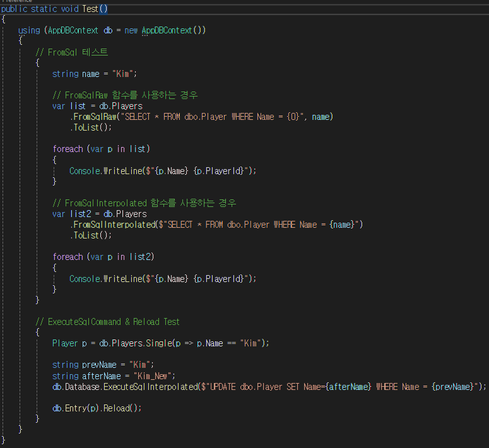
Task: Click 'foreach (var p in list2)' line
Action: pyautogui.click(x=103, y=257)
